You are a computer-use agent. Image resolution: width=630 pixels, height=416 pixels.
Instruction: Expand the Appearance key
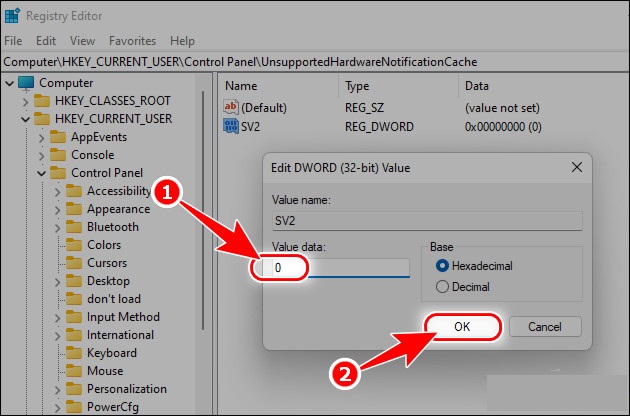57,210
